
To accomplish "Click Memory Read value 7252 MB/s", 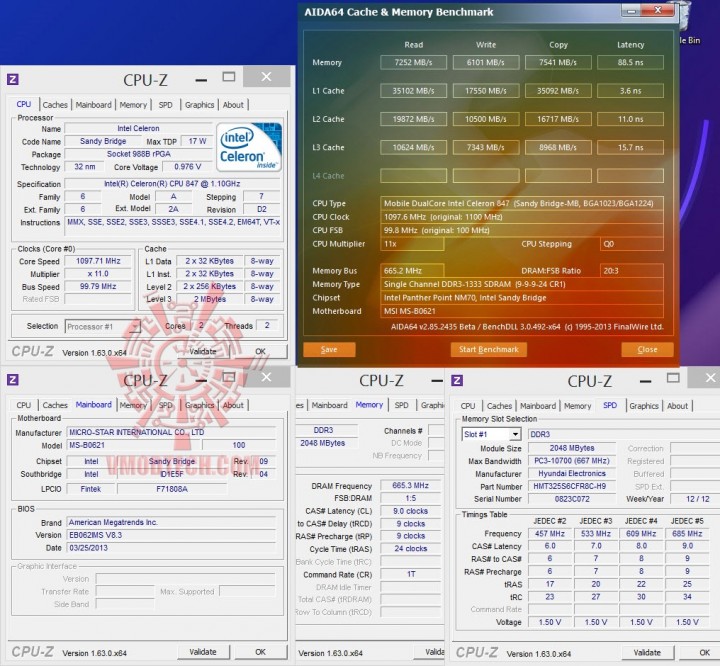I will point(413,62).
